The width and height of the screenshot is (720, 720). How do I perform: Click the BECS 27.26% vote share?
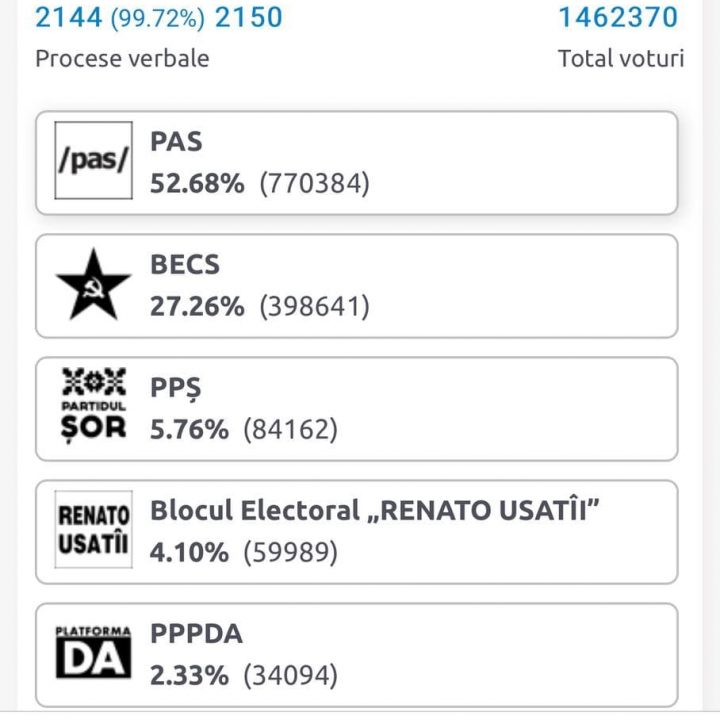coord(197,307)
